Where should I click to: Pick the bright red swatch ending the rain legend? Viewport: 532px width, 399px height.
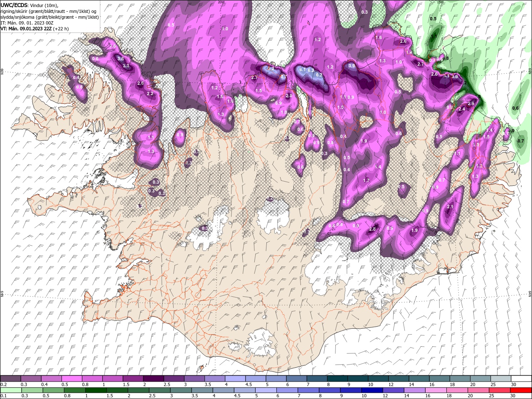point(521,390)
